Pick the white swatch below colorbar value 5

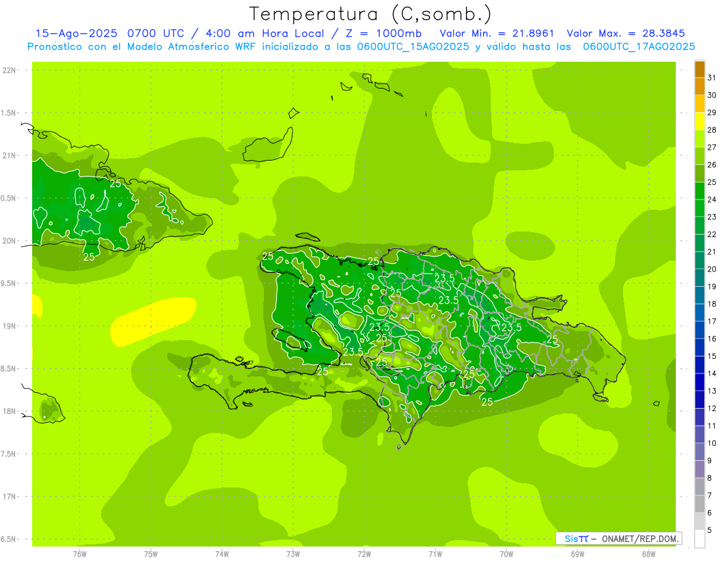(699, 539)
